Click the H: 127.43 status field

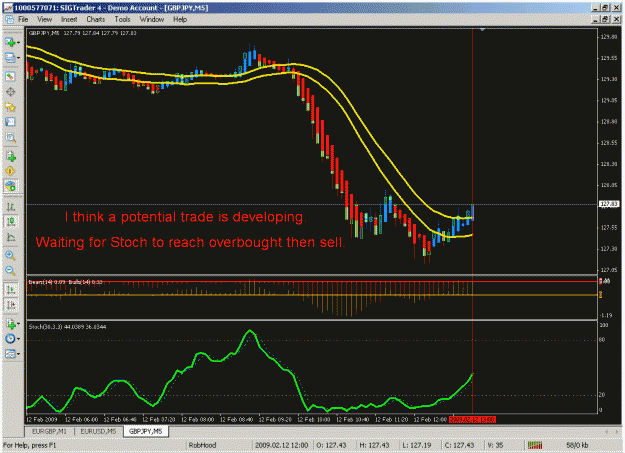click(374, 445)
